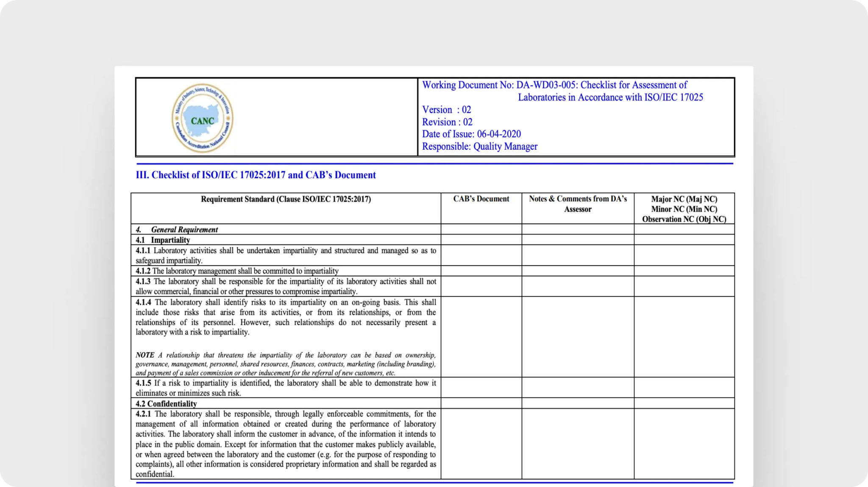This screenshot has width=868, height=487.
Task: Click the empty CAB's Document cell for 4.1.1
Action: pos(481,255)
